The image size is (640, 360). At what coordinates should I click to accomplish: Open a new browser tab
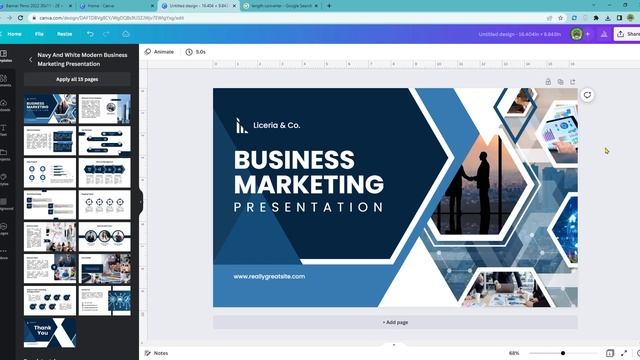pos(329,6)
